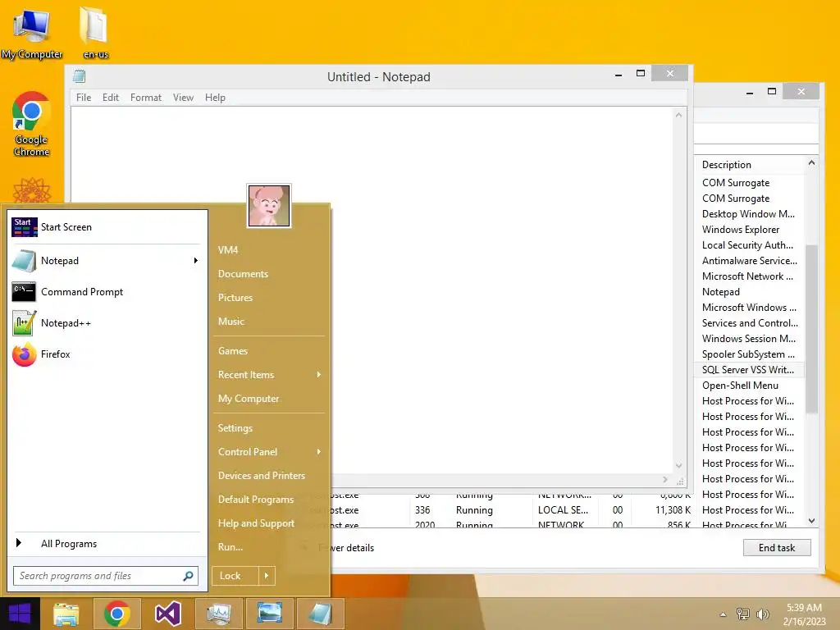The width and height of the screenshot is (840, 630).
Task: Switch to Notepad taskbar icon
Action: (x=321, y=614)
